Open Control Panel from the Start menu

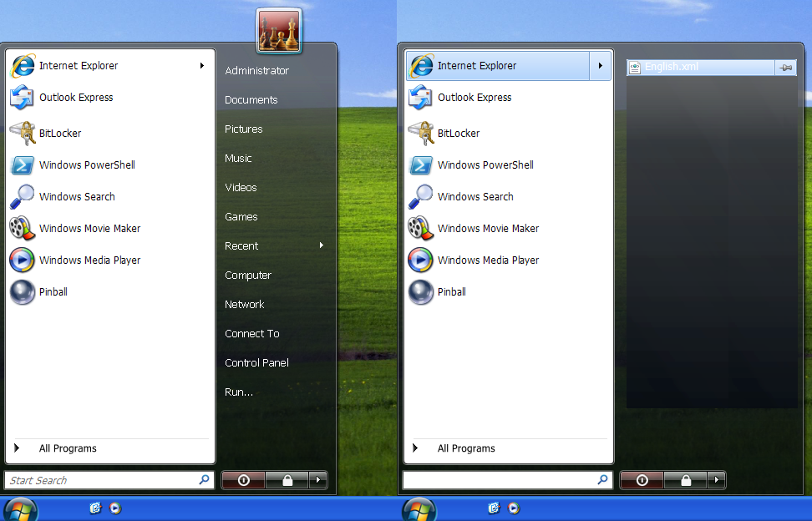[255, 362]
